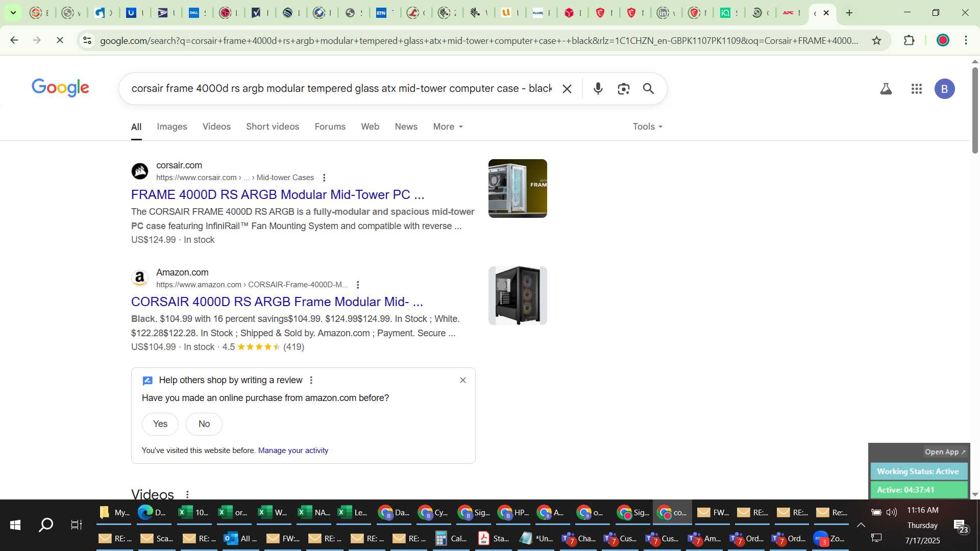Open the Amazon black case thumbnail
The width and height of the screenshot is (980, 551).
click(x=518, y=295)
